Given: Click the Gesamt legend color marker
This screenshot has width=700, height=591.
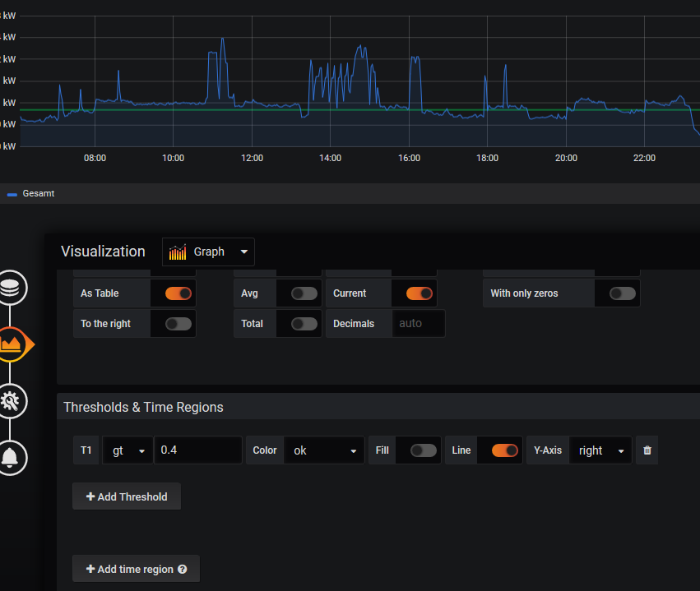Looking at the screenshot, I should (12, 195).
